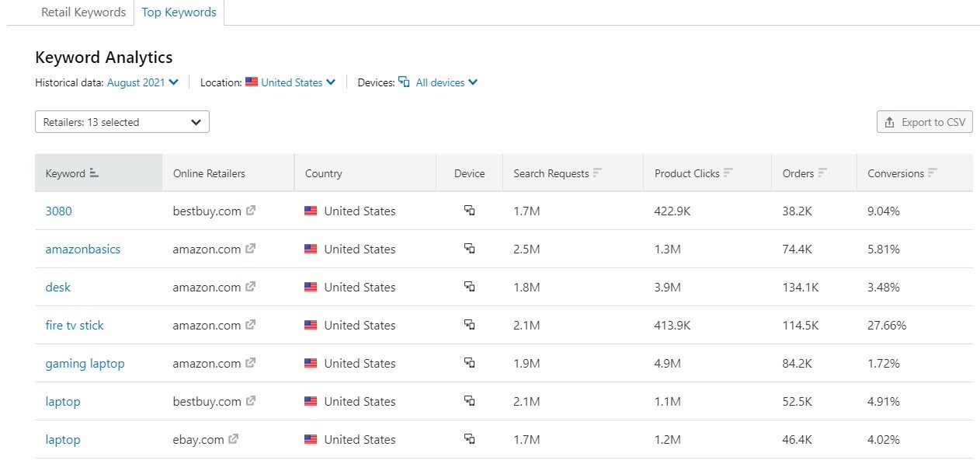
Task: Open the amazonbasics keyword link
Action: [x=83, y=249]
